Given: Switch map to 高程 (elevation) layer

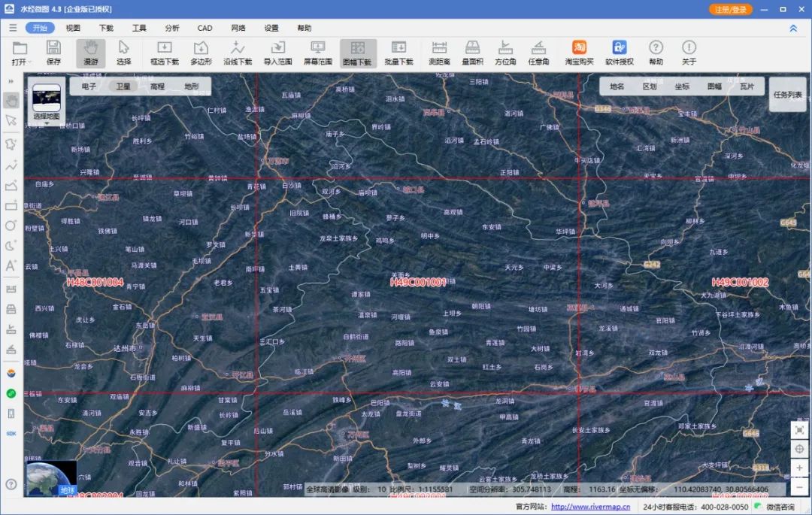Looking at the screenshot, I should coord(157,86).
